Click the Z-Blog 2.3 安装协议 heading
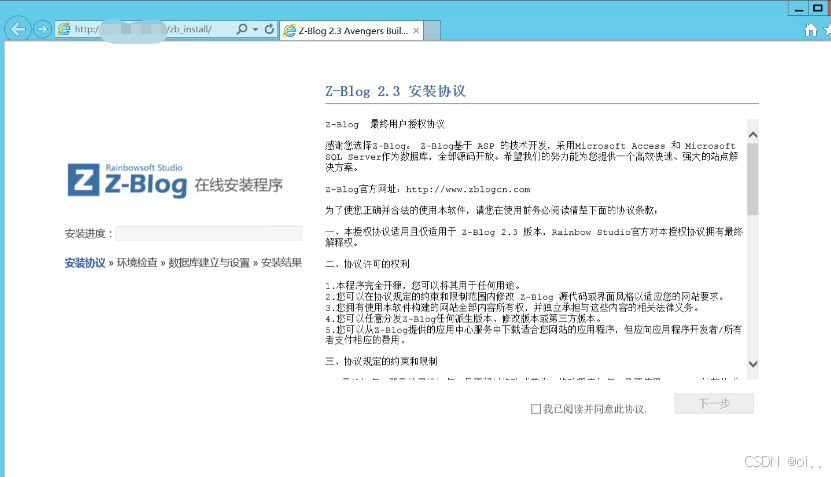The width and height of the screenshot is (831, 477). 395,91
